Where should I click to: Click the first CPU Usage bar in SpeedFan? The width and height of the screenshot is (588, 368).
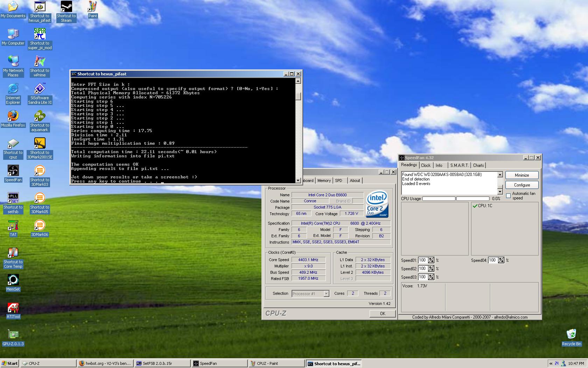pos(439,199)
